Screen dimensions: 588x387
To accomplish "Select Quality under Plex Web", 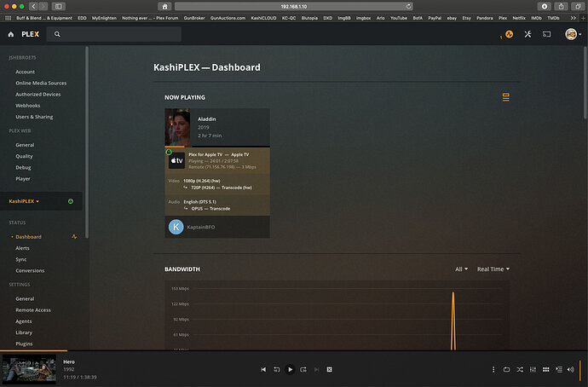I will click(x=24, y=156).
